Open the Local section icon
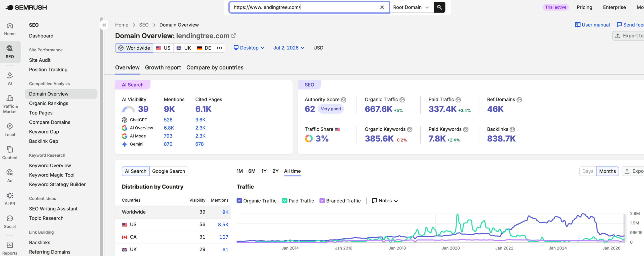The height and width of the screenshot is (256, 644). 10,130
